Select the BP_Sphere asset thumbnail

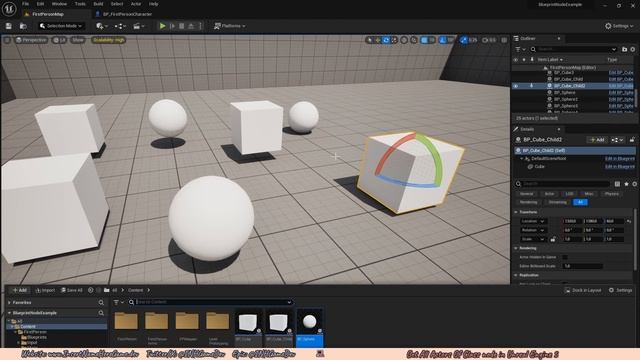(x=309, y=327)
